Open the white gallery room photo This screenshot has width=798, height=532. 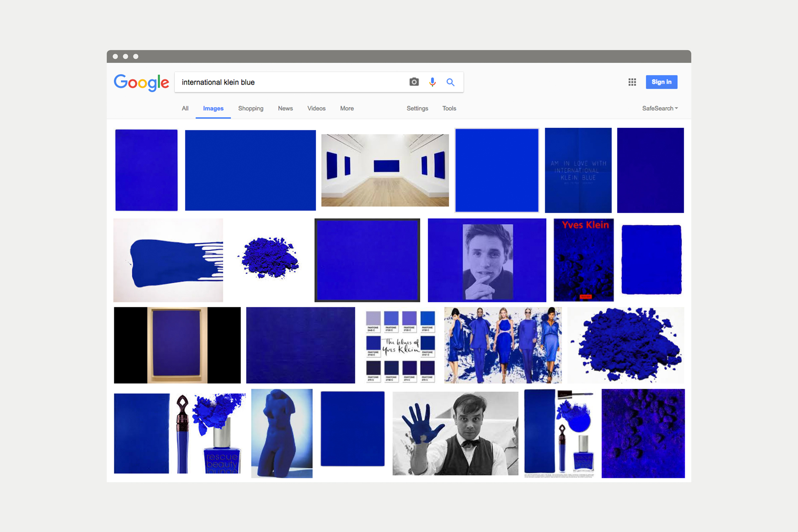click(x=385, y=170)
